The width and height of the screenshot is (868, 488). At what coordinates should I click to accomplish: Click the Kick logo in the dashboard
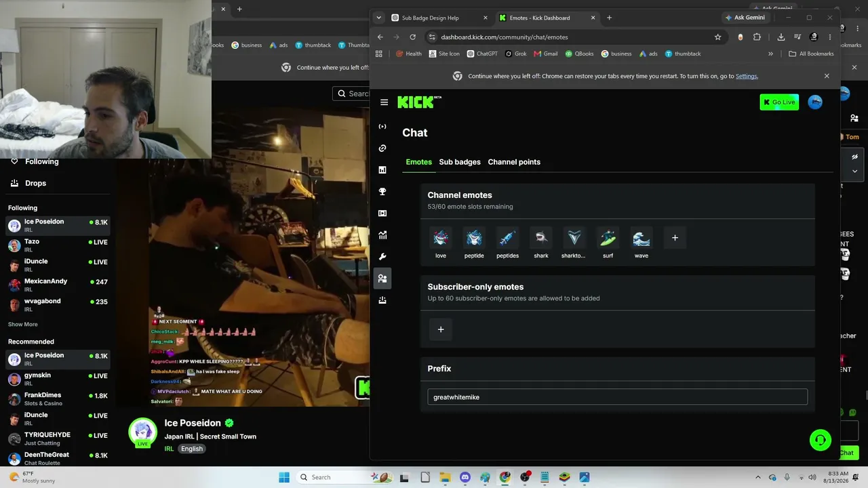[419, 102]
